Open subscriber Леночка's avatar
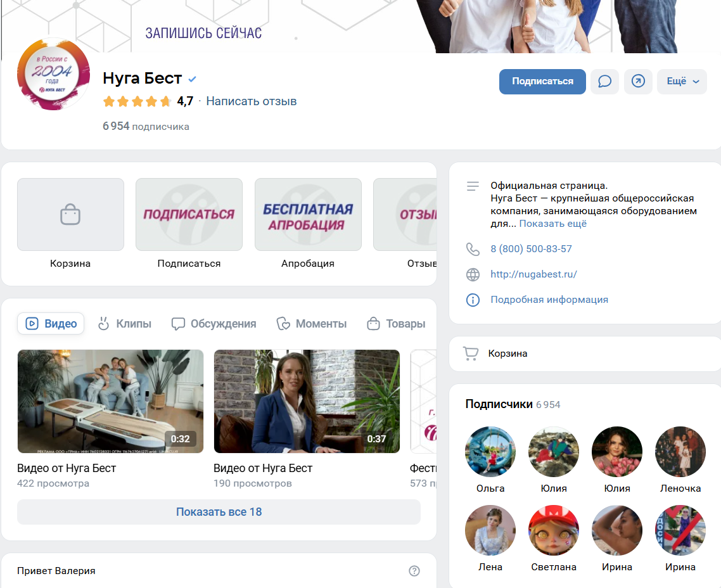 (680, 452)
